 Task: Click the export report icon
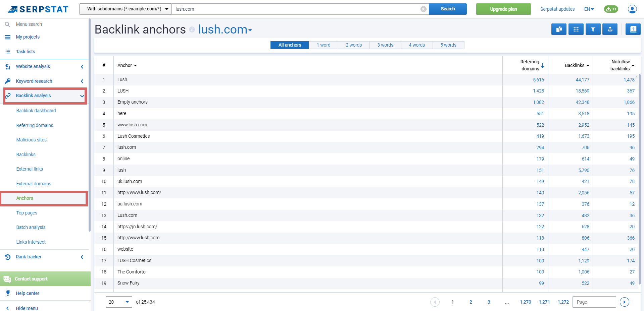click(610, 29)
